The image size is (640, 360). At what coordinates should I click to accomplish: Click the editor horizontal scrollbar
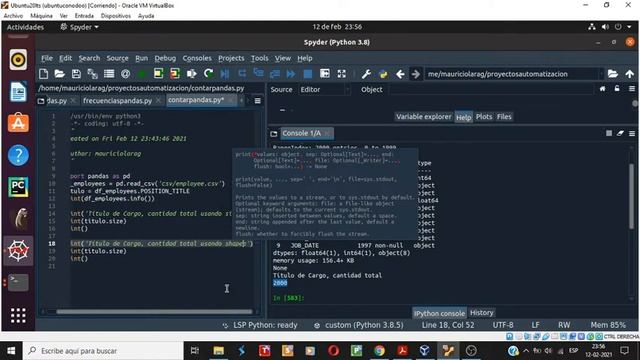[x=154, y=312]
